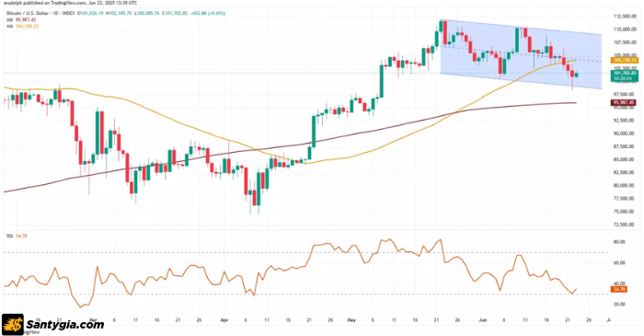Screen dimensions: 644x336
Task: Click the orange 34.70 RSI axis label
Action: (618, 290)
